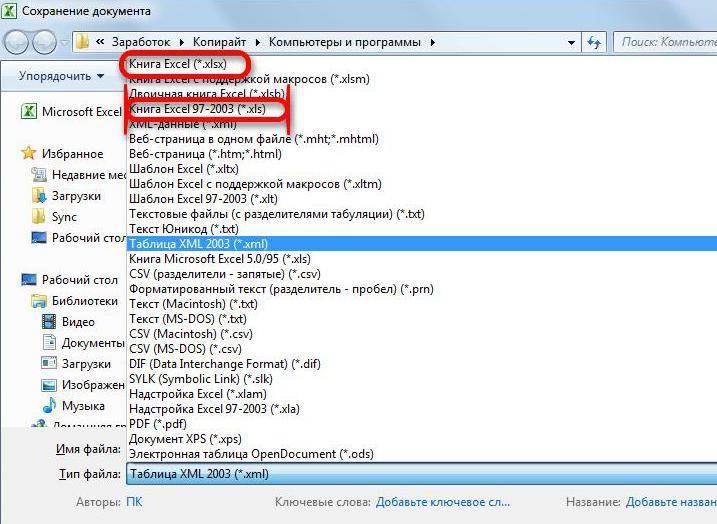This screenshot has width=717, height=524.
Task: Open the Музыка library
Action: point(73,406)
